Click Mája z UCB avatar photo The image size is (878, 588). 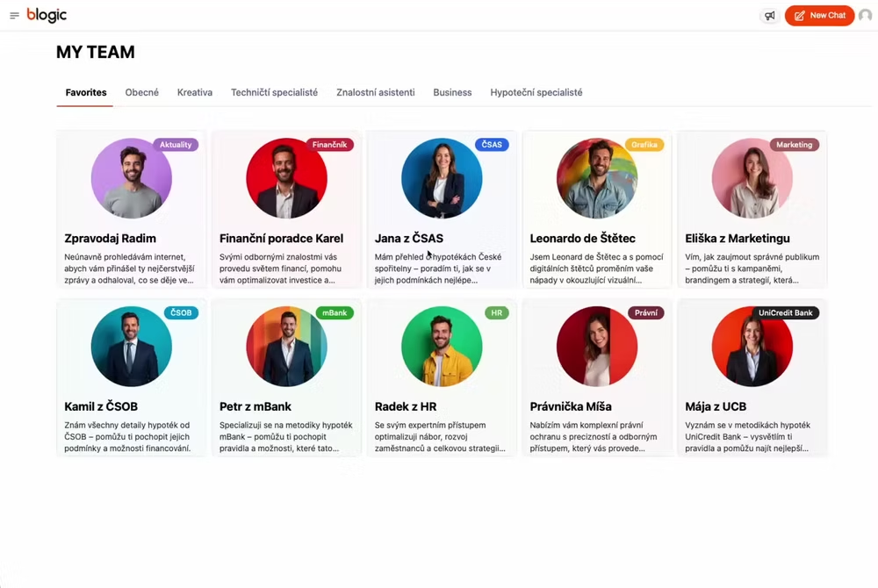pyautogui.click(x=752, y=347)
